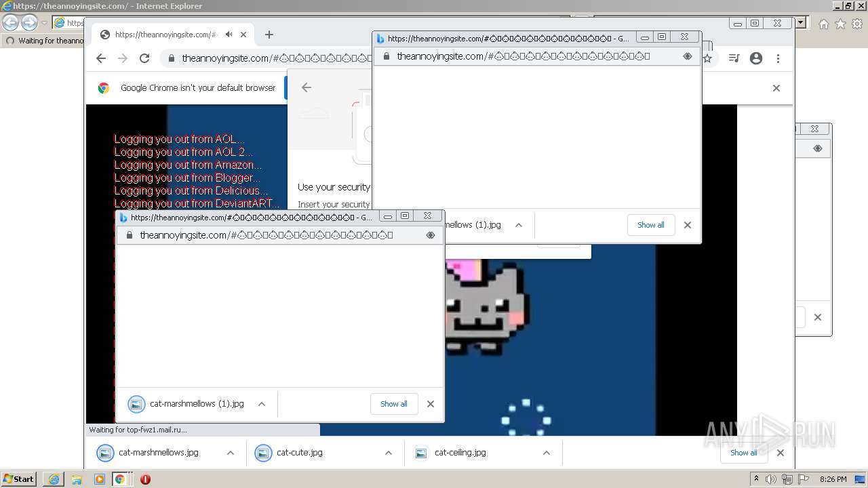Open Internet Explorer Favorites star
The width and height of the screenshot is (868, 488).
(840, 24)
